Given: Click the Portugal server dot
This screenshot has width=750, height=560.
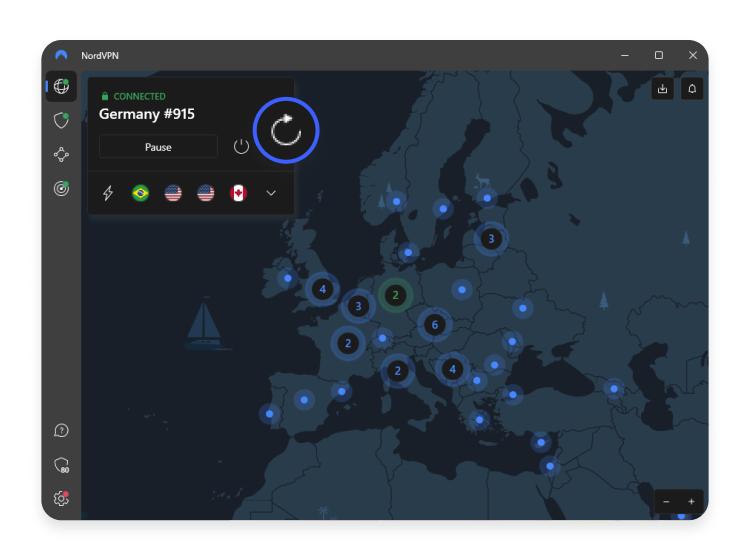Looking at the screenshot, I should (270, 414).
